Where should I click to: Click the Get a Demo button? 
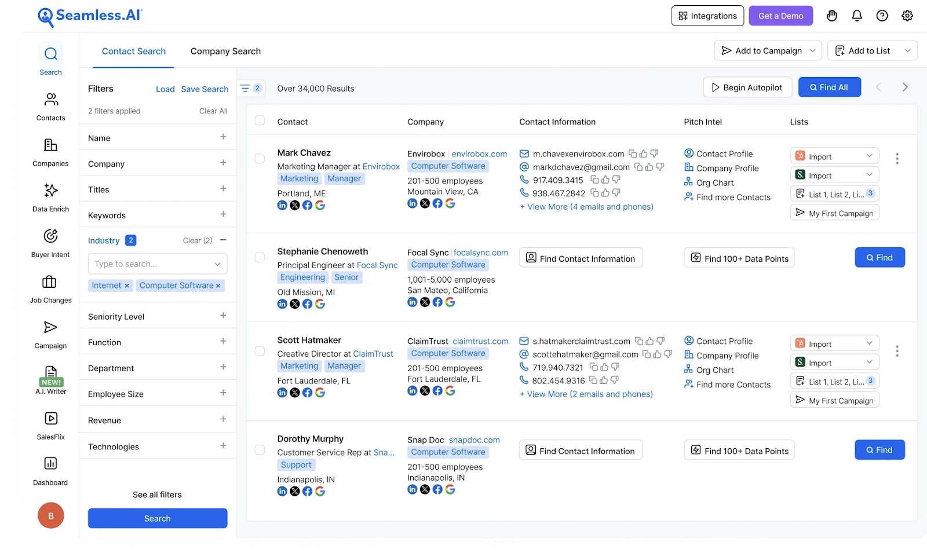(x=780, y=16)
